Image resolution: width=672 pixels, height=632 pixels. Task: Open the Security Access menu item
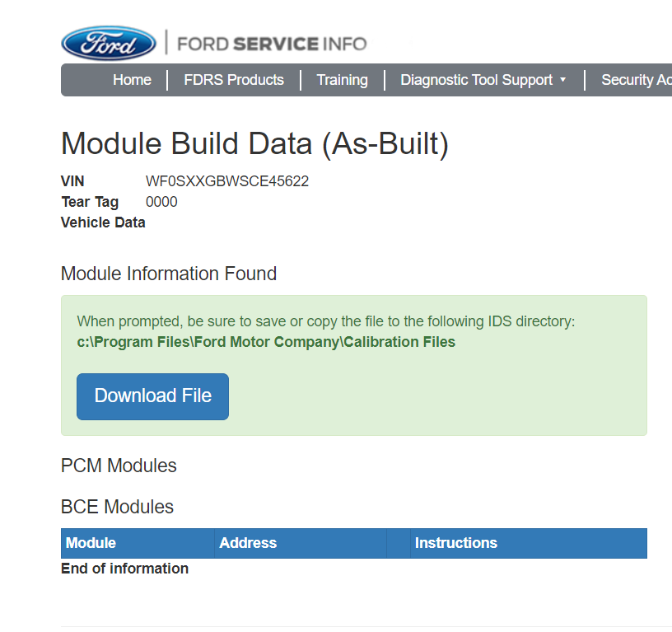(637, 80)
